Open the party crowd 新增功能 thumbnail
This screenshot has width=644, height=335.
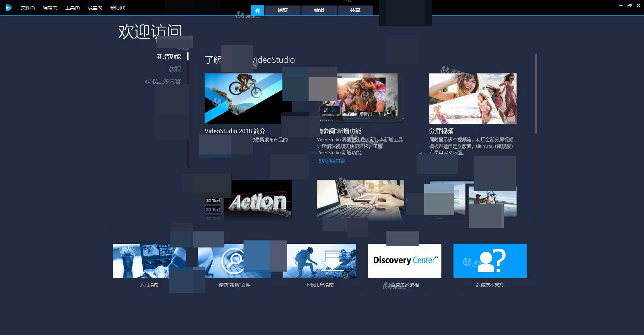(x=361, y=98)
